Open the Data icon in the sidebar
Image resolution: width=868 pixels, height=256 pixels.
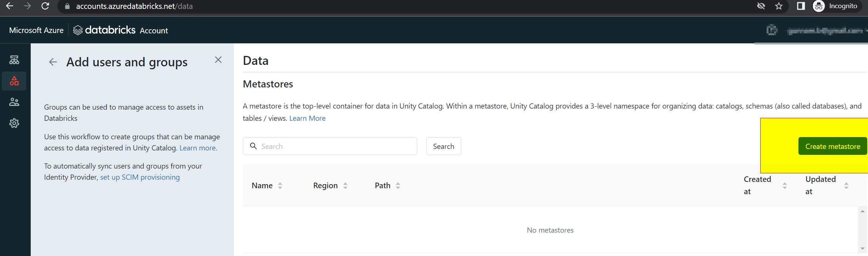coord(14,81)
